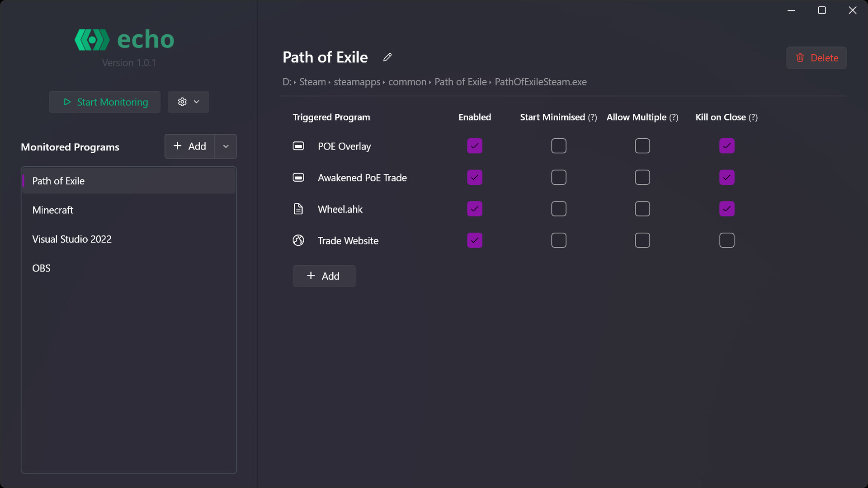Add a new triggered program
Screen dimensions: 868x488
click(324, 276)
